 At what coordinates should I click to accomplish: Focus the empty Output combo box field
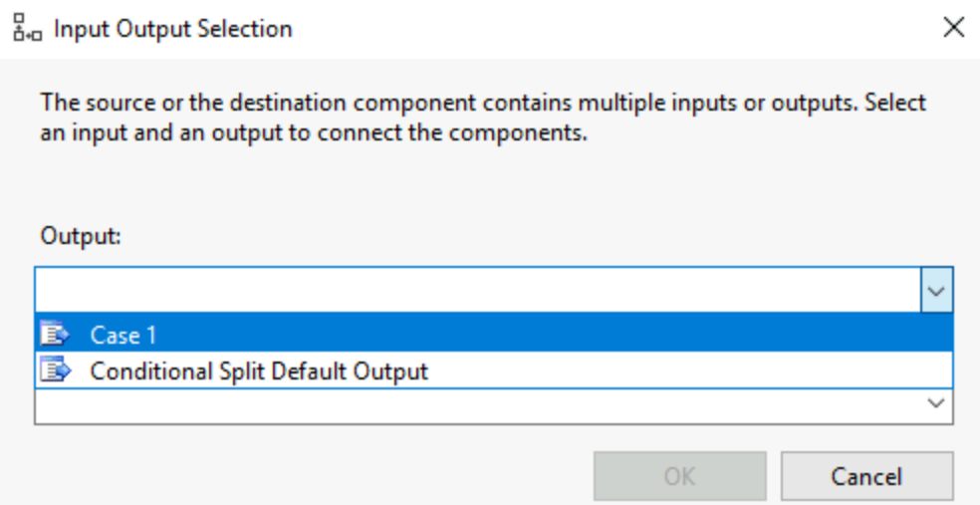(477, 290)
